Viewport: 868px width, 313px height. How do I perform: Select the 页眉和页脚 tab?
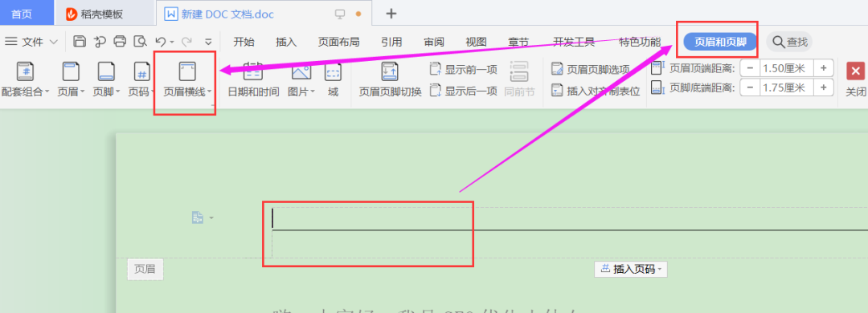[x=720, y=42]
